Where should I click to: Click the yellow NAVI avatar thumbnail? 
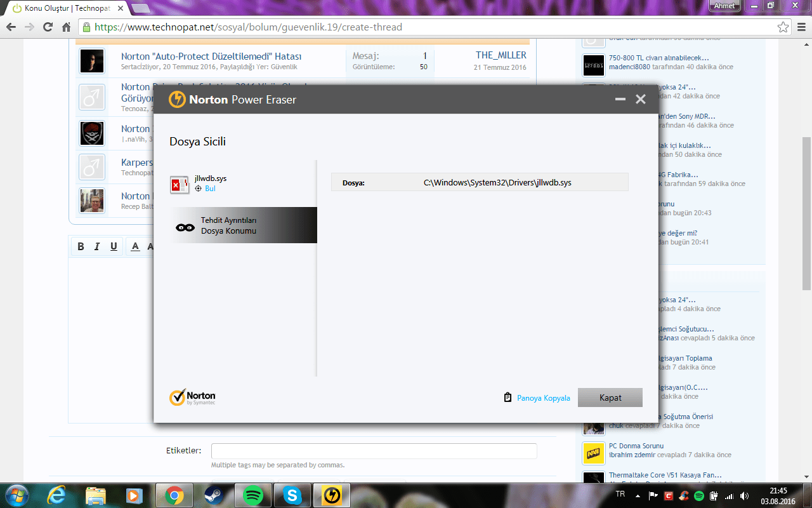pos(594,453)
